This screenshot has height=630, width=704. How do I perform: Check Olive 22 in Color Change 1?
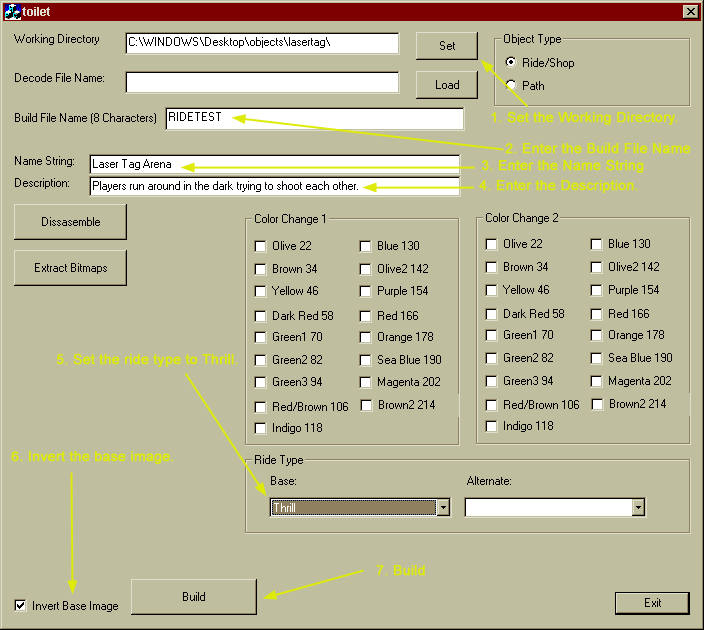(x=260, y=246)
